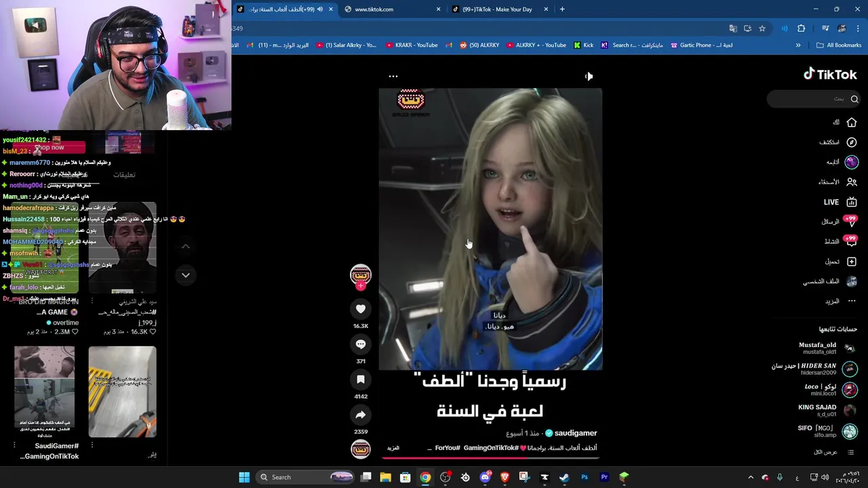Open the Explore (استكشف) compass icon
This screenshot has height=488, width=868.
pyautogui.click(x=851, y=142)
